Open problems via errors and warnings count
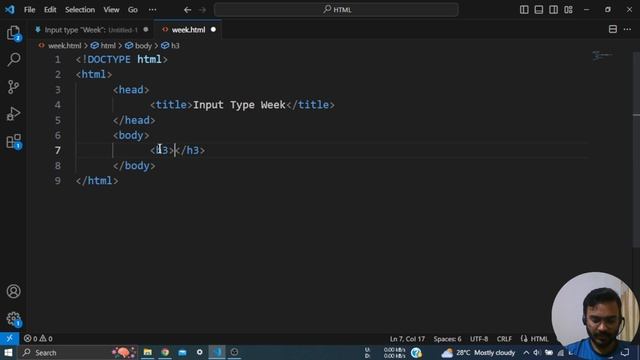 point(38,338)
